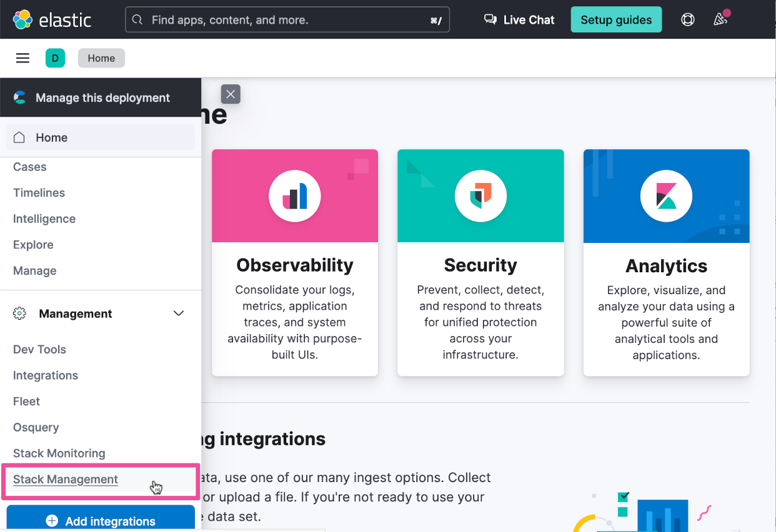Click the Home breadcrumb
776x532 pixels.
(101, 57)
